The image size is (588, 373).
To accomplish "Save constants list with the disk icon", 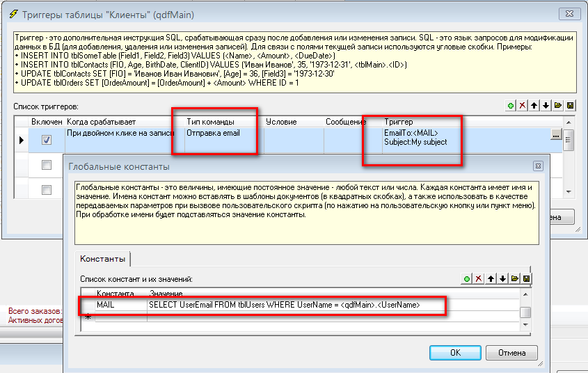I will click(527, 278).
